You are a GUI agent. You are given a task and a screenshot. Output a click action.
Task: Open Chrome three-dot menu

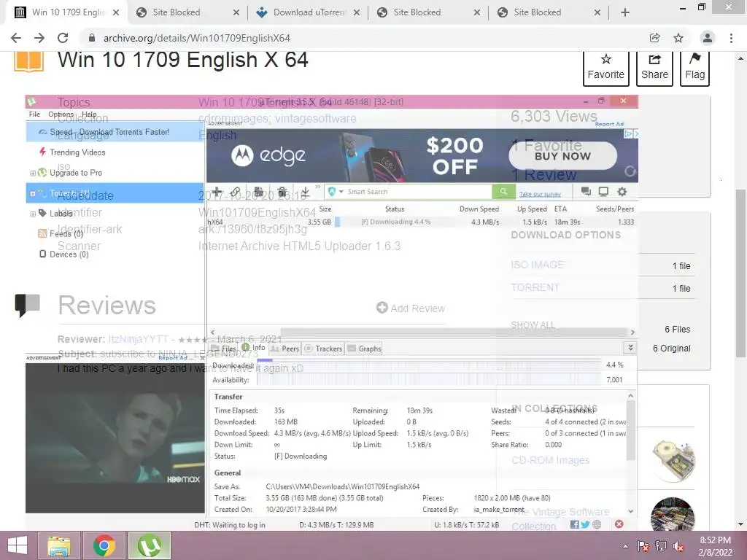click(x=731, y=38)
